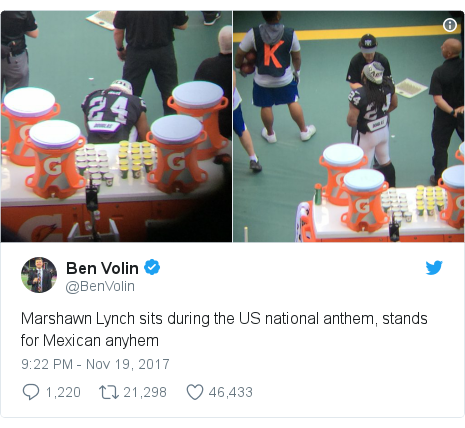This screenshot has width=465, height=428.
Task: Click the 1,220 reply count
Action: [x=63, y=392]
